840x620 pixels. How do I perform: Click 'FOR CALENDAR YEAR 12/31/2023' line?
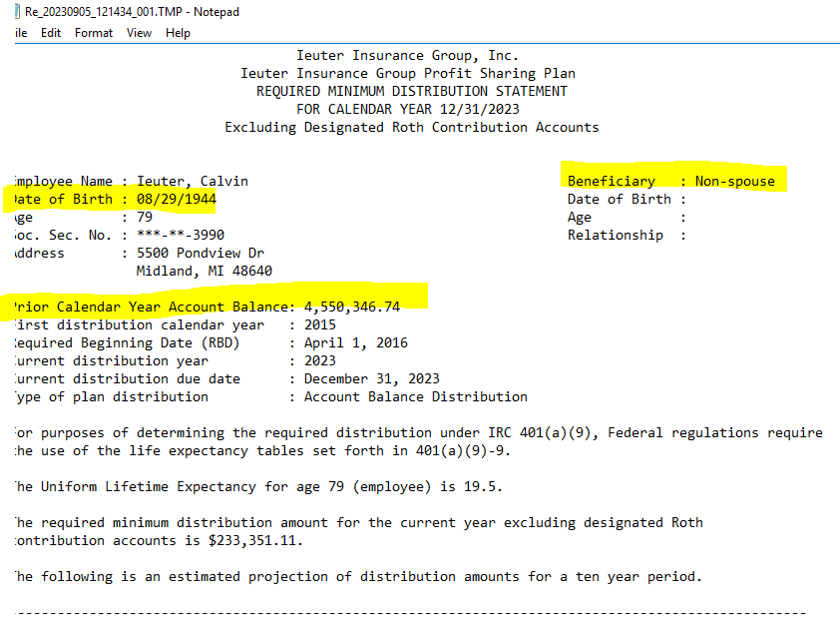click(408, 109)
